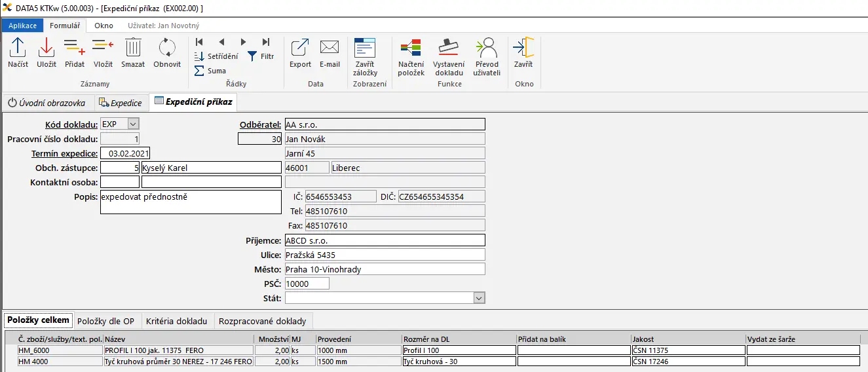Switch to the Okno ribbon tab

104,26
